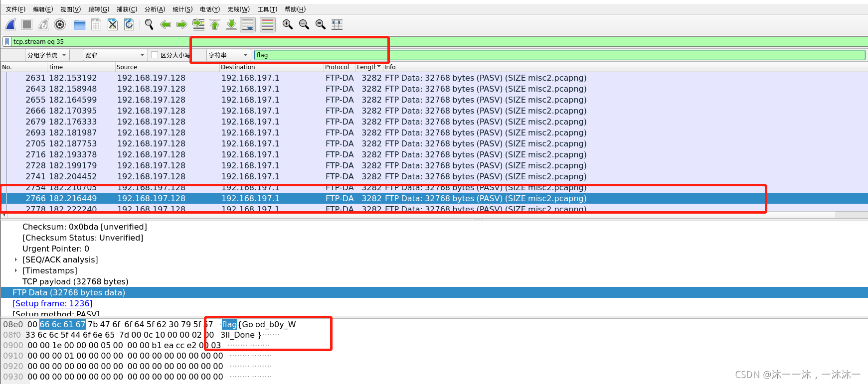The height and width of the screenshot is (384, 868).
Task: Click go to specified packet icon
Action: point(198,24)
